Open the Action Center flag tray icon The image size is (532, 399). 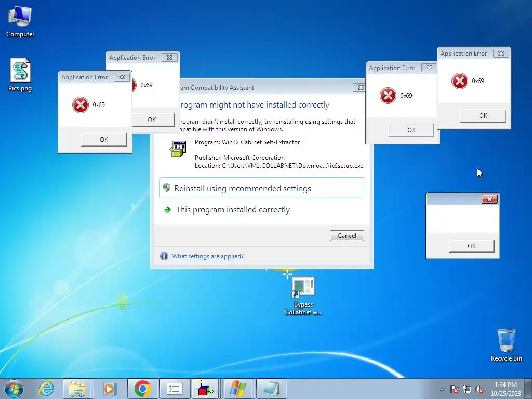455,389
